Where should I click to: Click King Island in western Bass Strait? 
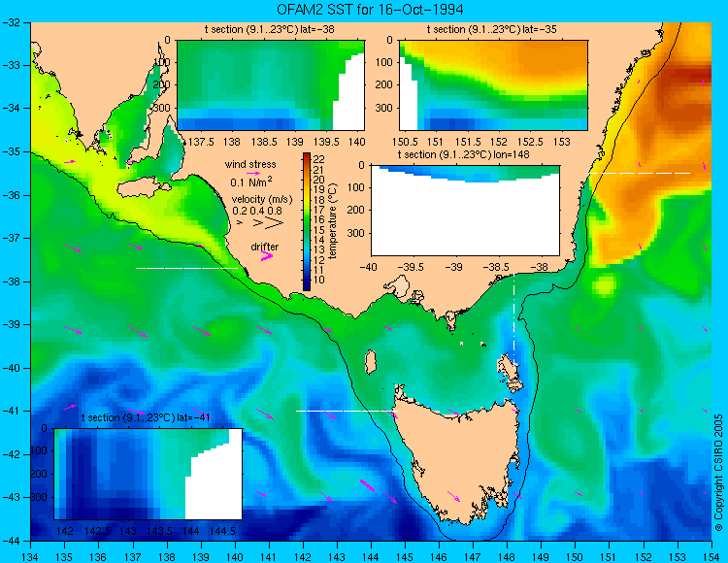coord(370,362)
